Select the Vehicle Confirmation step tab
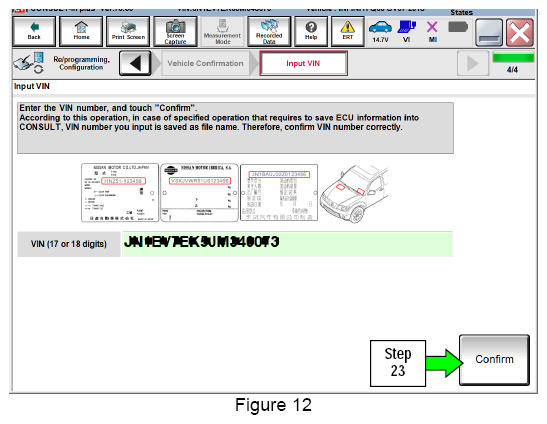This screenshot has width=547, height=424. pyautogui.click(x=205, y=63)
